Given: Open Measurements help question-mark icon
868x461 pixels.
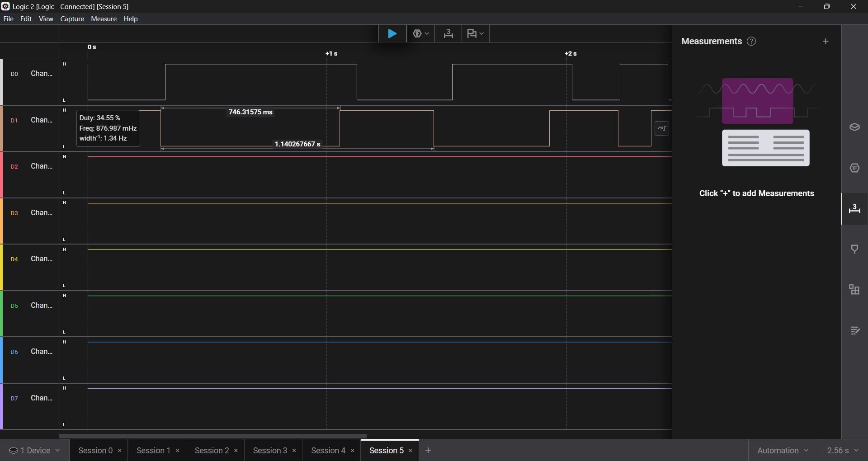Looking at the screenshot, I should [x=751, y=41].
